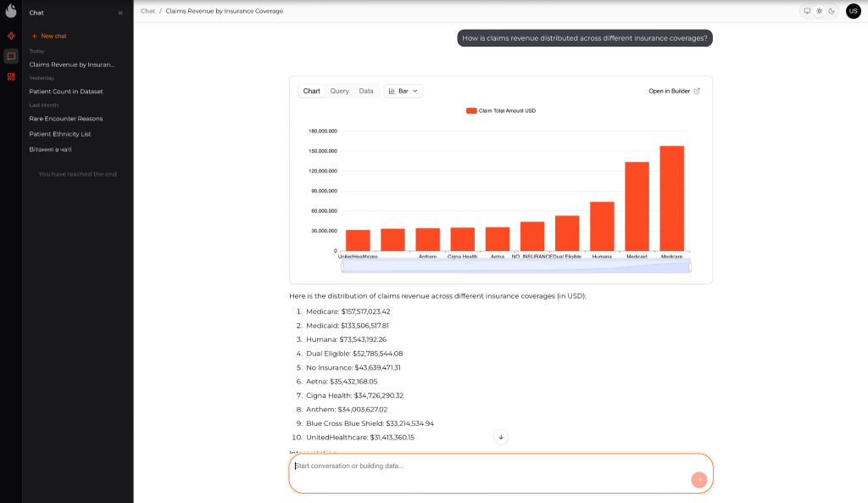Click the Blue Cross Blue Shield: $33,214,534.94 entry
This screenshot has height=503, width=868.
click(x=370, y=423)
